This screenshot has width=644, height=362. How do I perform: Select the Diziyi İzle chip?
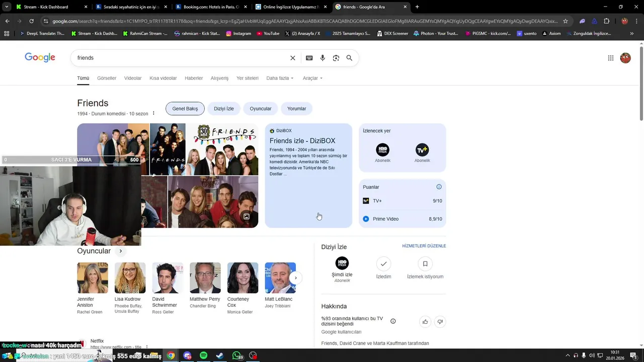pyautogui.click(x=224, y=109)
